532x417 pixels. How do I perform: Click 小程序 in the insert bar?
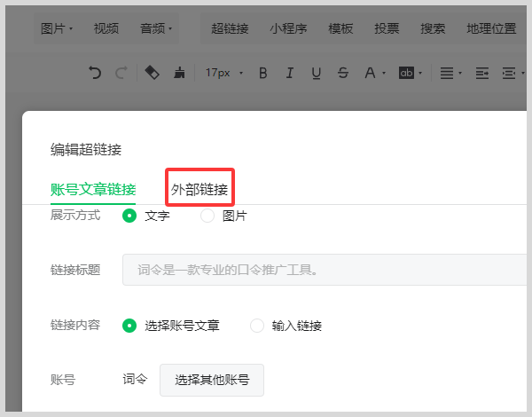[288, 28]
